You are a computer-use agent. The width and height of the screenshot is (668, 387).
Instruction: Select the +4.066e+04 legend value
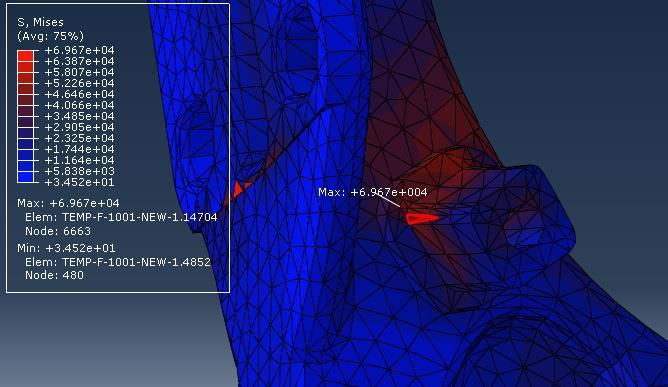pos(79,105)
